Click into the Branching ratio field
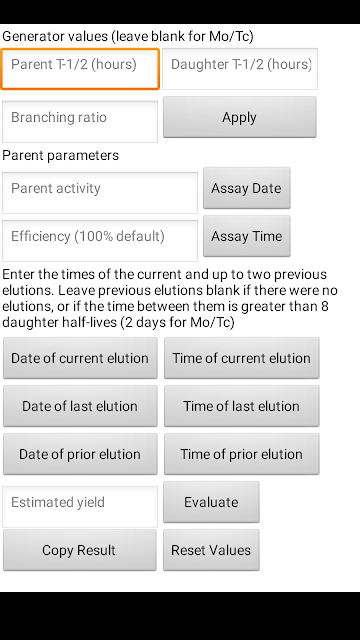Image resolution: width=360 pixels, height=640 pixels. 80,122
